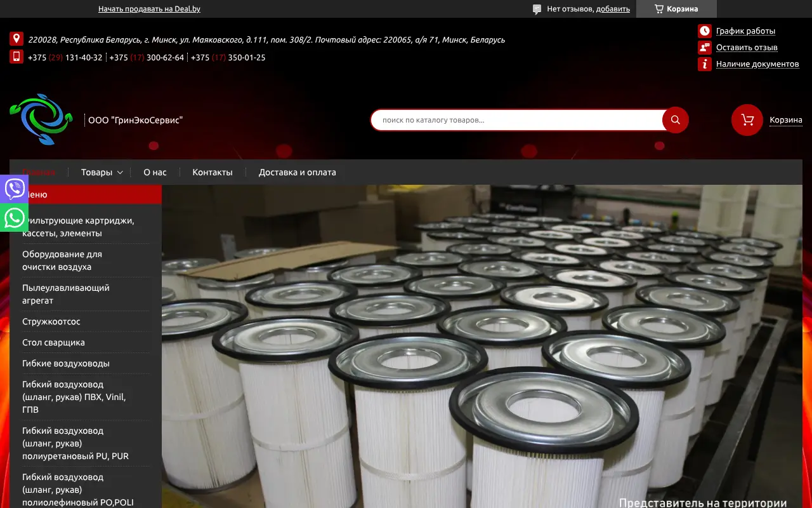Click the добавить review link

(613, 9)
